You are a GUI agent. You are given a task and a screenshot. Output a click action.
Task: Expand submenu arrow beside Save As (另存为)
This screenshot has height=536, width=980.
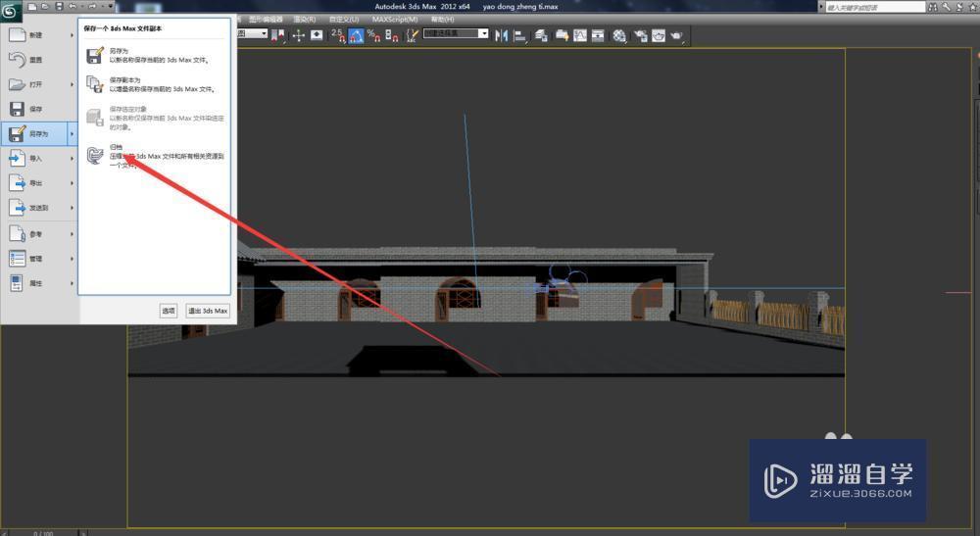(x=72, y=133)
